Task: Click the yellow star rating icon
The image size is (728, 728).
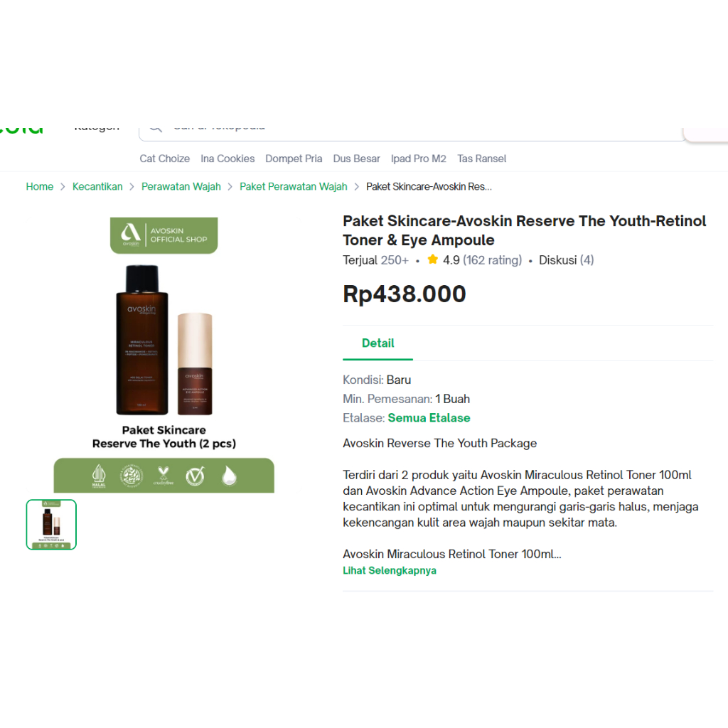Action: click(x=432, y=259)
